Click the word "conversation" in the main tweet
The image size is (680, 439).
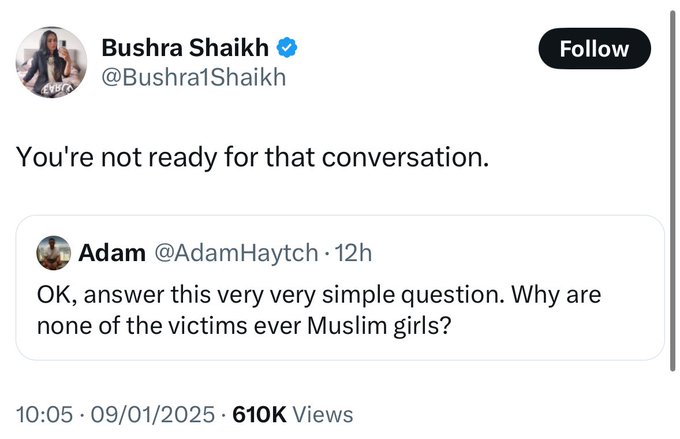402,158
